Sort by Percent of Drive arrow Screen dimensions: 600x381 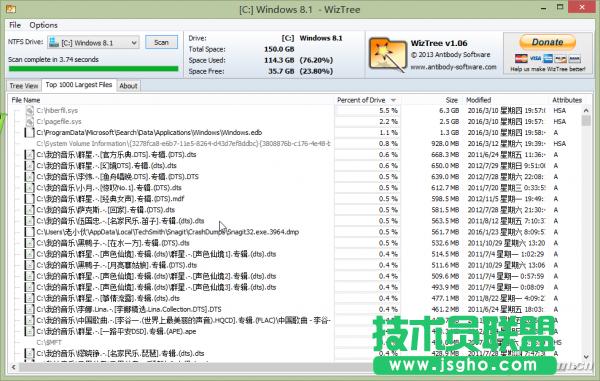[x=393, y=100]
